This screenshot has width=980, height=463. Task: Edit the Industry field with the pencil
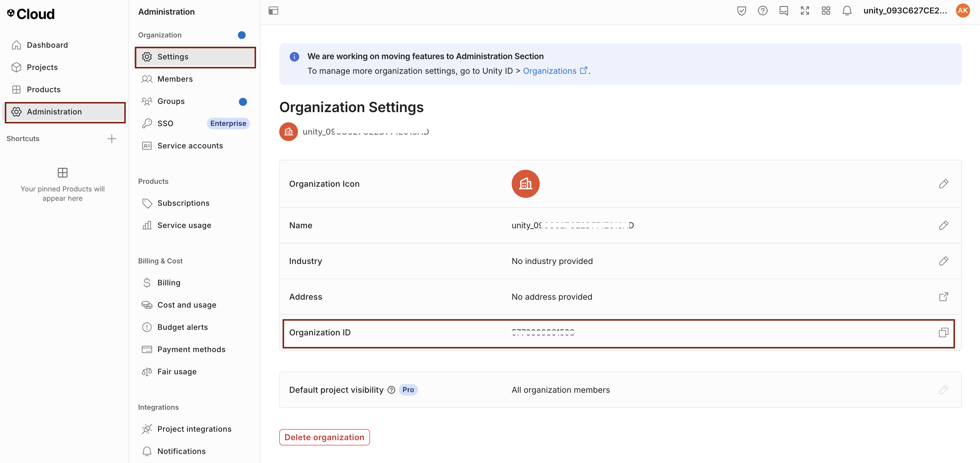coord(943,261)
